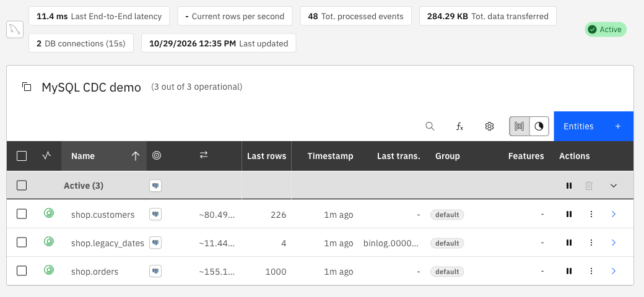
Task: Sort by the Last rows column
Action: point(266,156)
